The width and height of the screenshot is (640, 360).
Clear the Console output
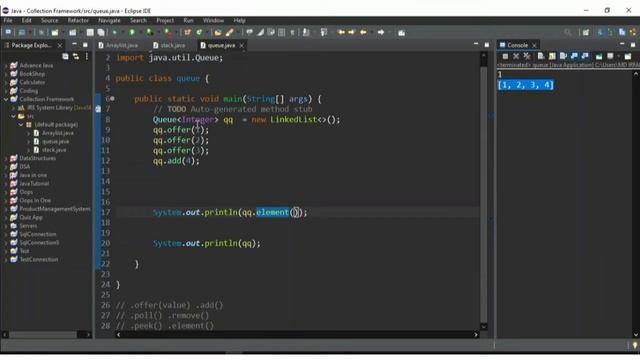pyautogui.click(x=540, y=56)
